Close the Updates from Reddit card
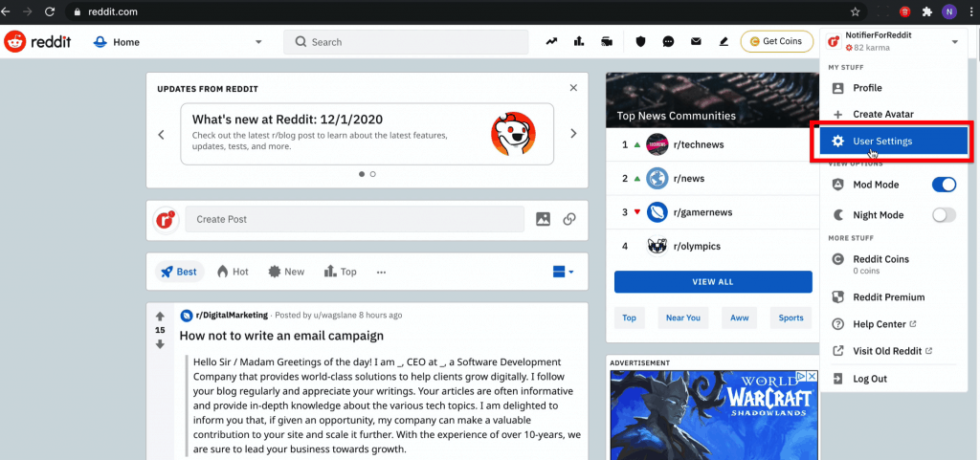This screenshot has width=980, height=460. pos(574,88)
